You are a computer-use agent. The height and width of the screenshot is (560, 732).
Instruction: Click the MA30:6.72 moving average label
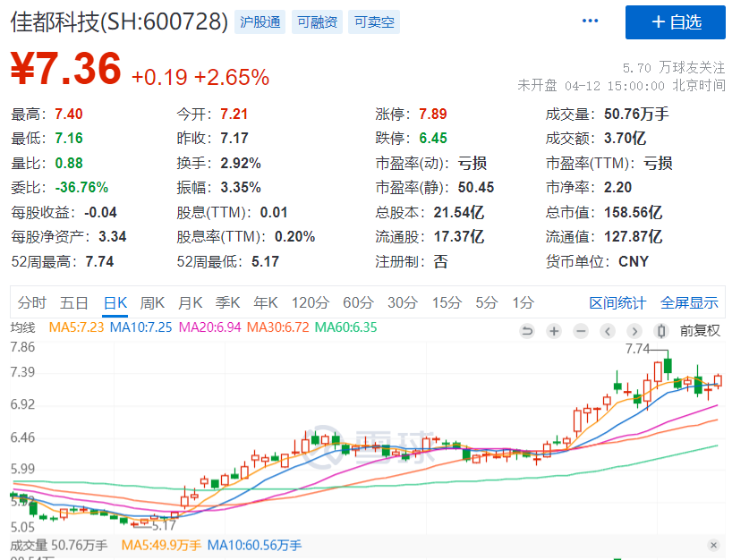278,327
